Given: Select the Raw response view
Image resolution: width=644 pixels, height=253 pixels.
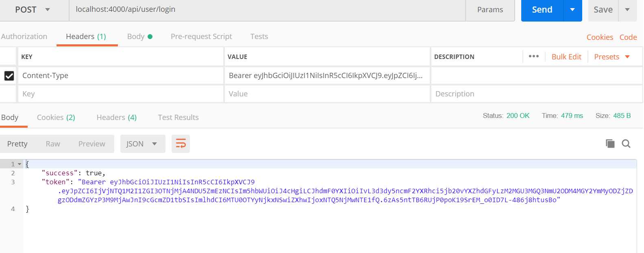Looking at the screenshot, I should (x=53, y=144).
